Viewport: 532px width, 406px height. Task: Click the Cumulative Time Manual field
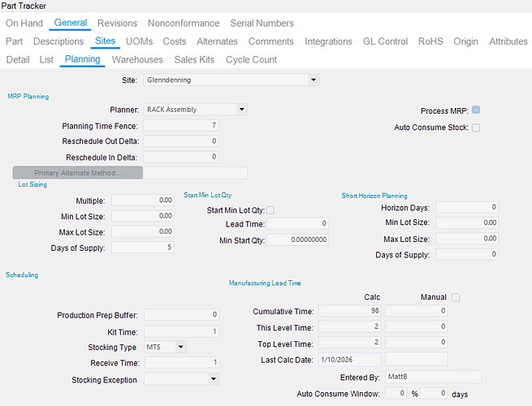[x=417, y=311]
